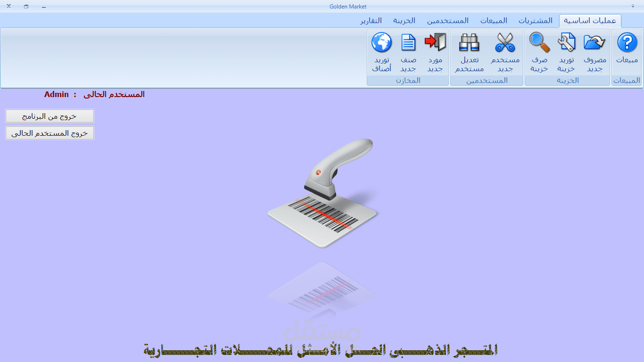Switch to the المستخدمين tab
644x362 pixels.
448,21
